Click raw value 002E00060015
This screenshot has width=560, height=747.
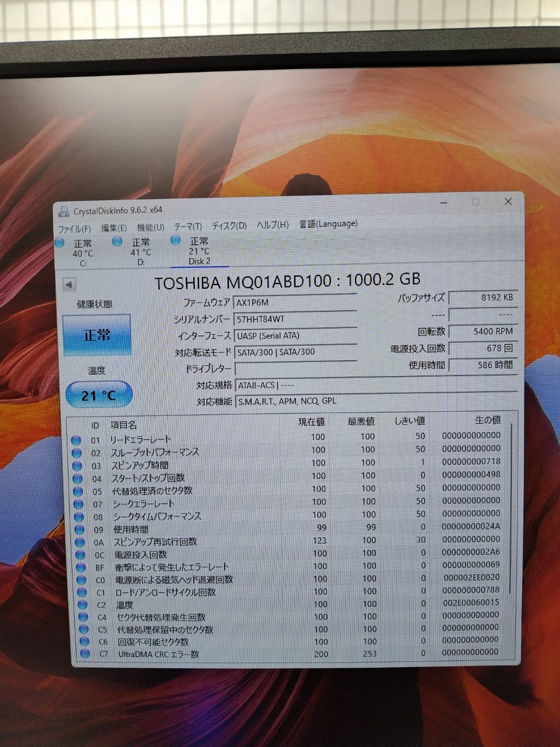click(471, 602)
